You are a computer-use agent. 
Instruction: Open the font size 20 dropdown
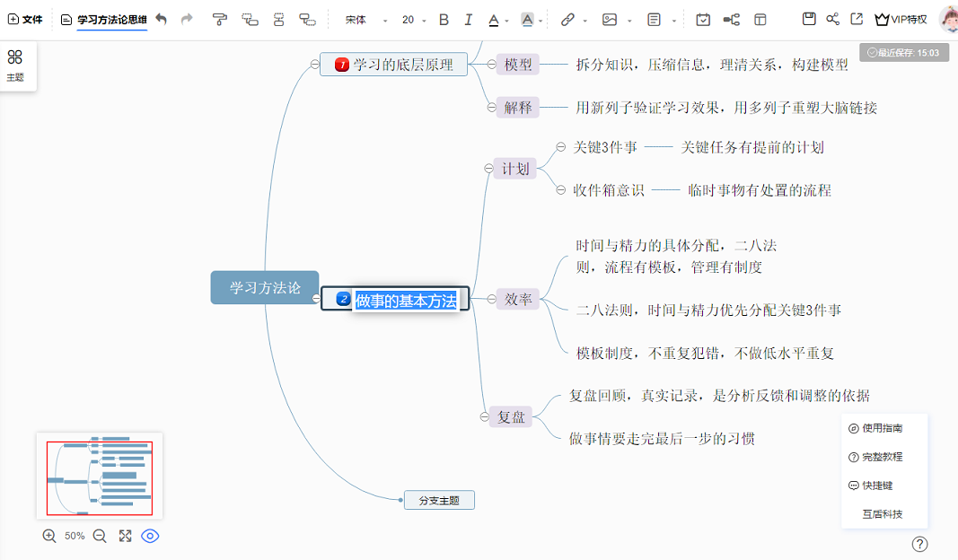413,19
